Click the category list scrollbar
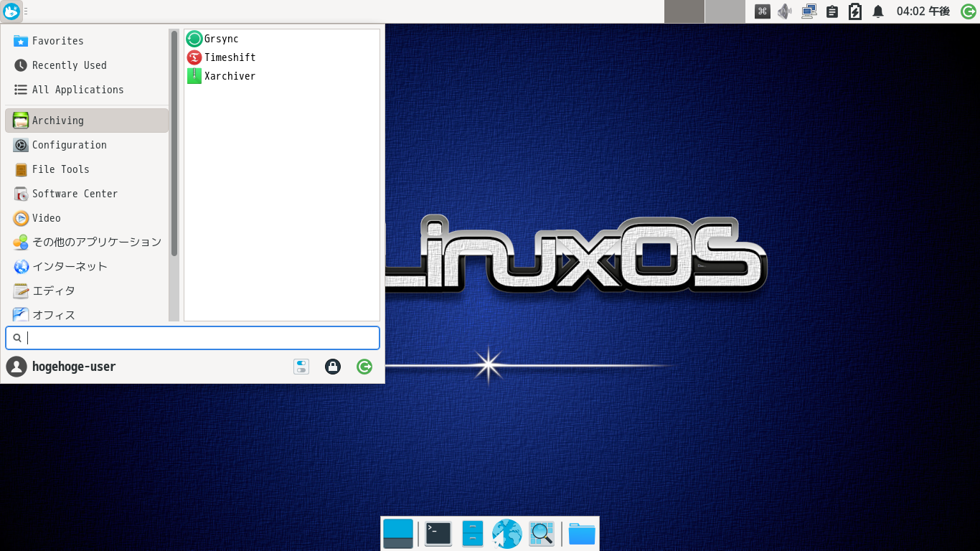The image size is (980, 551). (174, 143)
